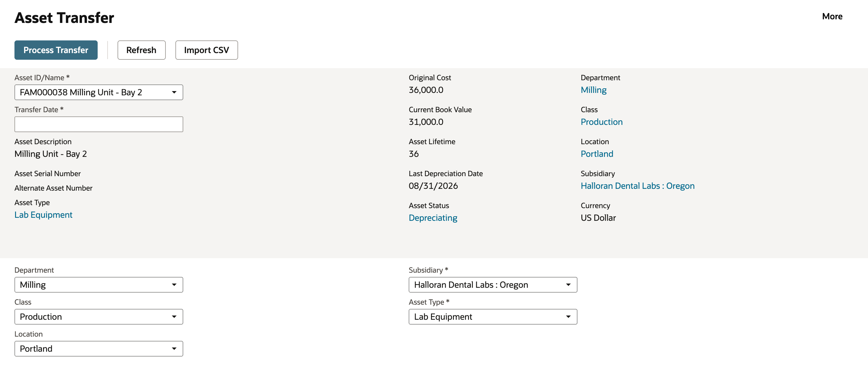Expand the Department dropdown set to Milling
Screen dimensions: 868x368
tap(99, 285)
